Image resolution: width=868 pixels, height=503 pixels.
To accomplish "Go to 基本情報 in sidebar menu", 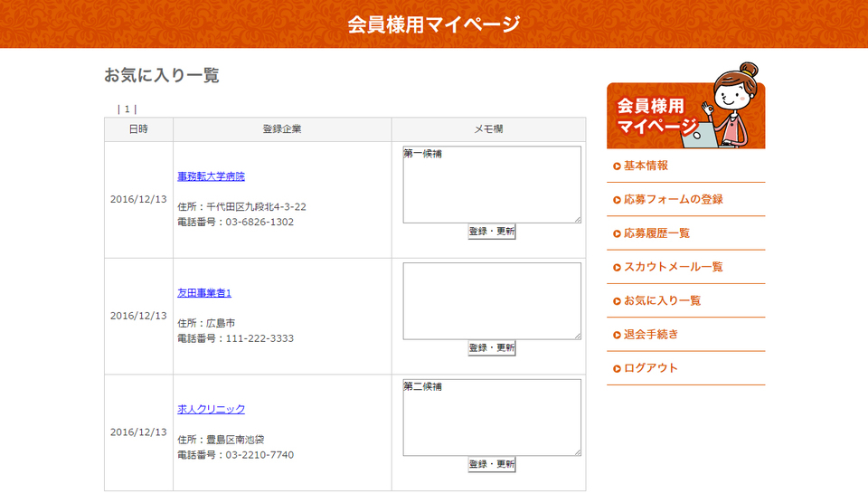I will click(646, 166).
